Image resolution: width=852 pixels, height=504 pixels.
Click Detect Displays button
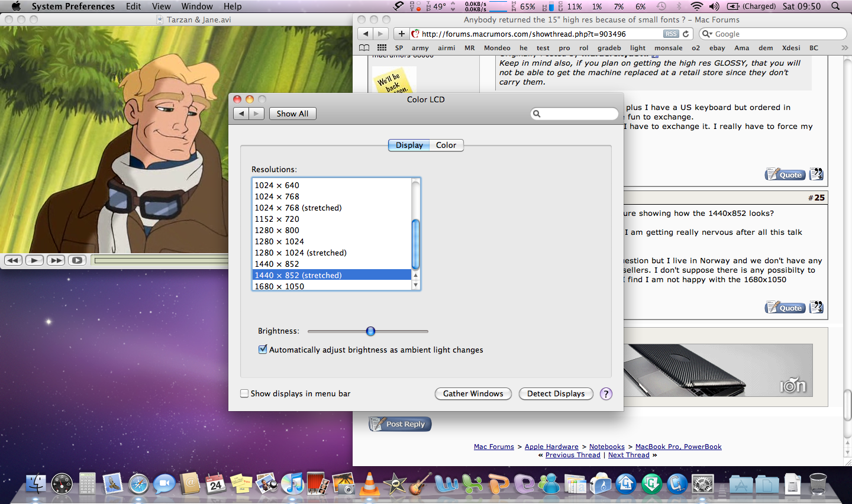point(556,393)
